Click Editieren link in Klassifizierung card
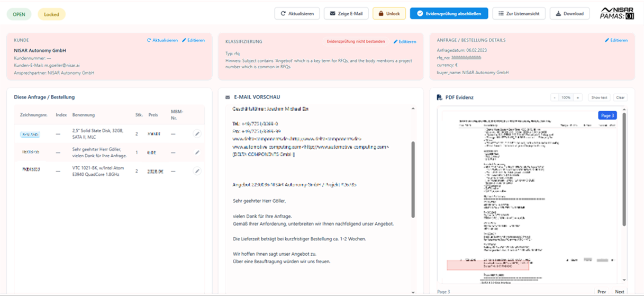 [405, 41]
